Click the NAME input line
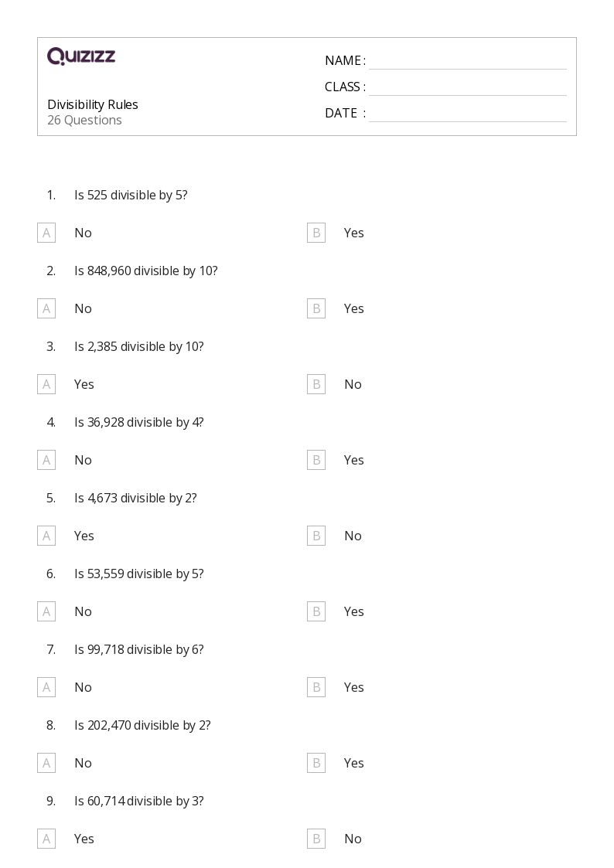Screen dimensions: 614x868 point(468,61)
